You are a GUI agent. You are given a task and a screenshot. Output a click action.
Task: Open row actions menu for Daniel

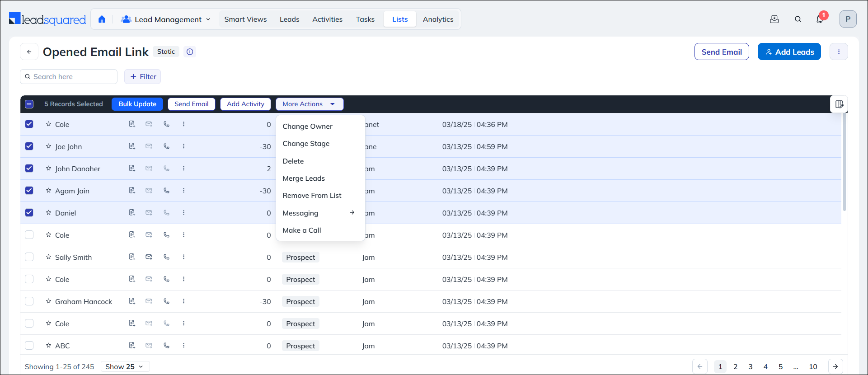[184, 213]
